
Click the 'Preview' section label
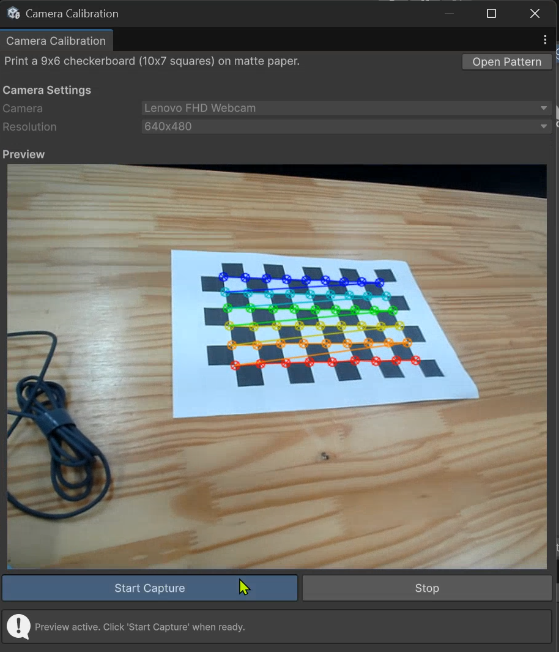[23, 154]
